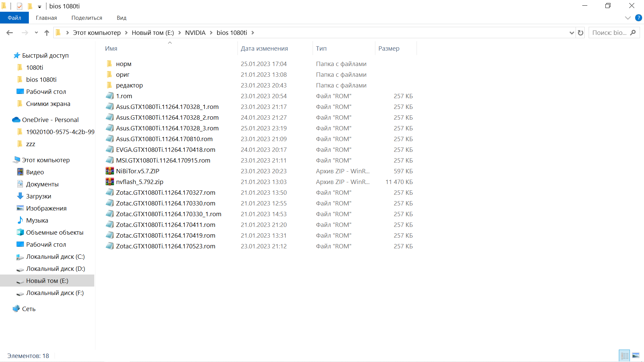Select Локальный диск (D:) in the sidebar

(55, 268)
